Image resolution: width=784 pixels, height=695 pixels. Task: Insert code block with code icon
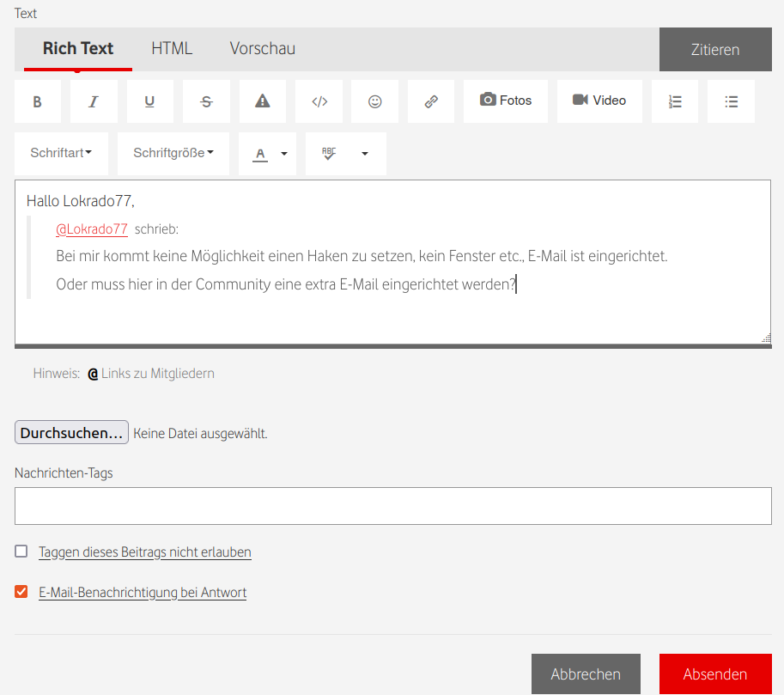point(319,101)
